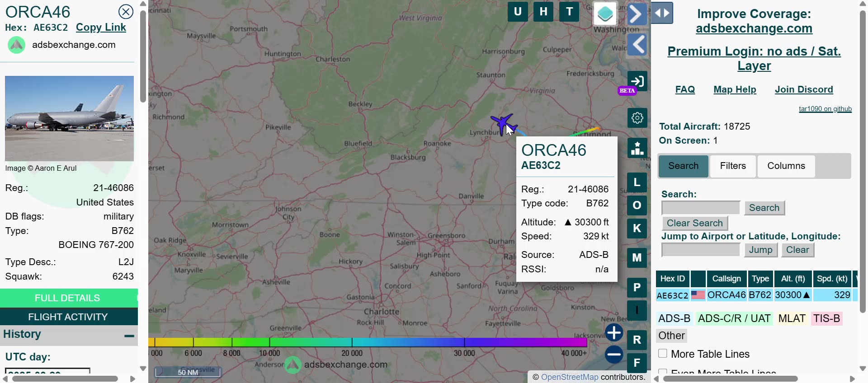Toggle the I map button
868x383 pixels.
(637, 310)
